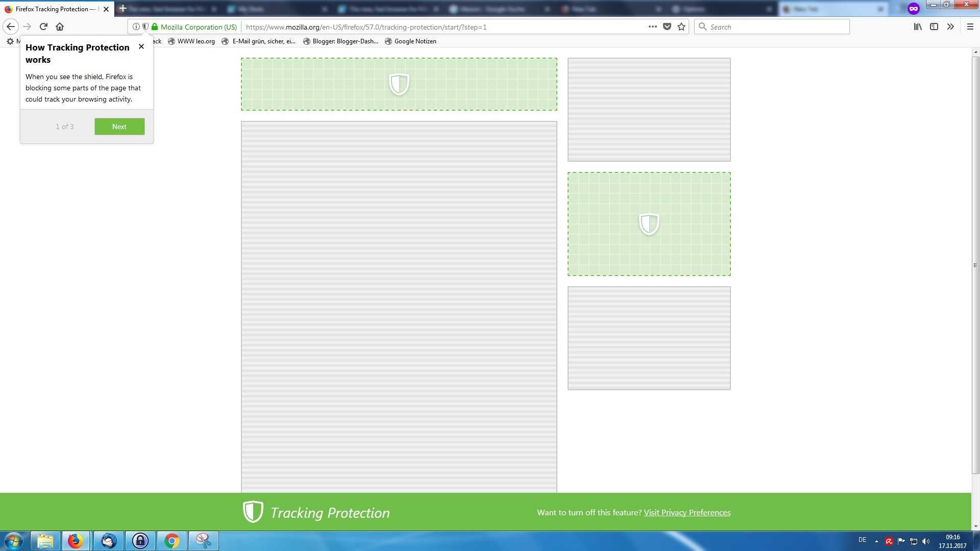Image resolution: width=980 pixels, height=551 pixels.
Task: Click the back navigation arrow icon
Action: (x=11, y=26)
